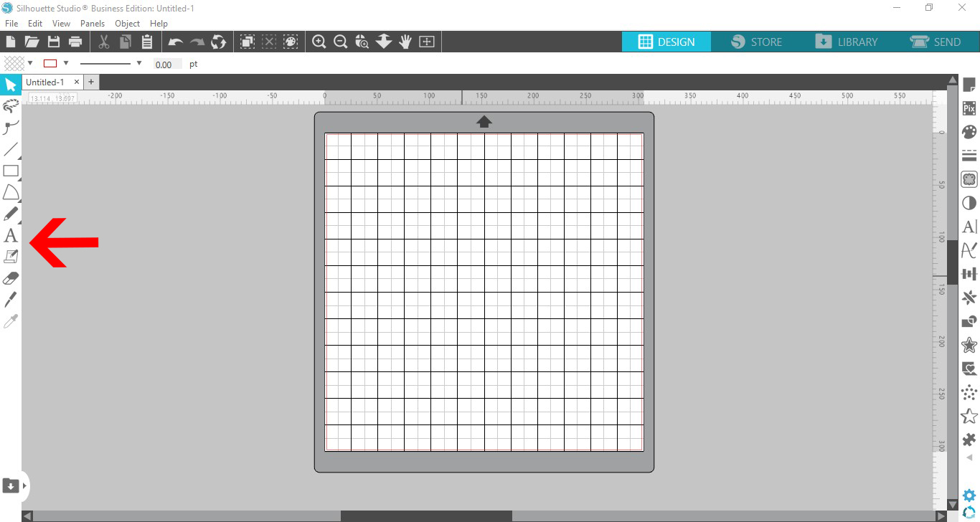Add a new document tab with plus

point(91,82)
